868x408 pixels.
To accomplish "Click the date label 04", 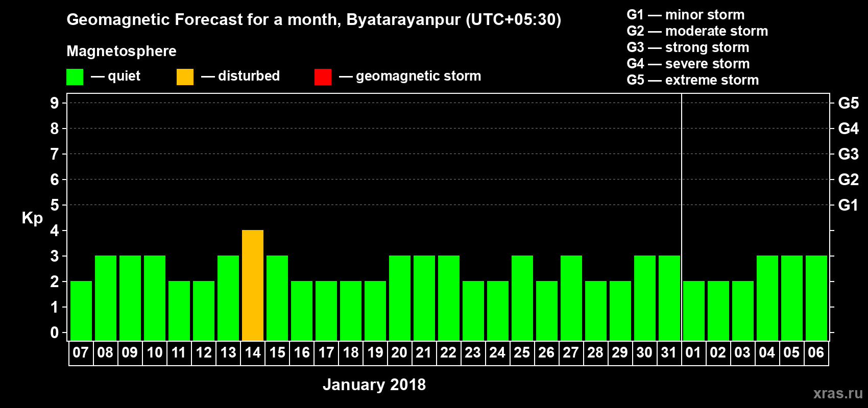I will tap(767, 352).
